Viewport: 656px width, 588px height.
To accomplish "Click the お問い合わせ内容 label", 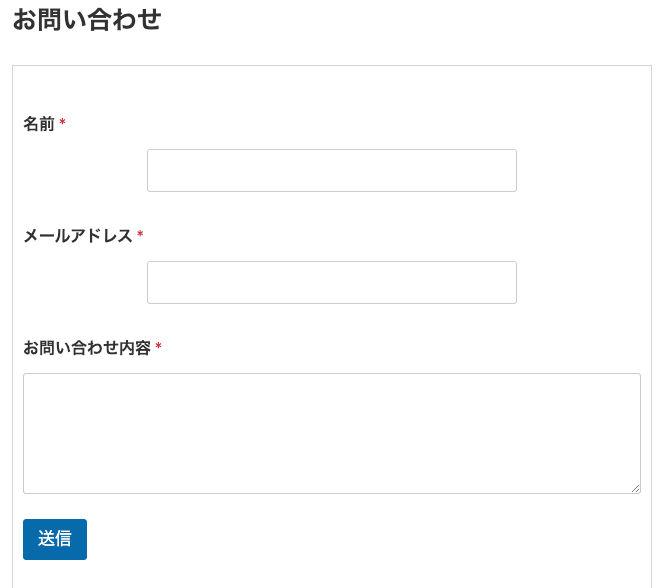I will point(87,348).
